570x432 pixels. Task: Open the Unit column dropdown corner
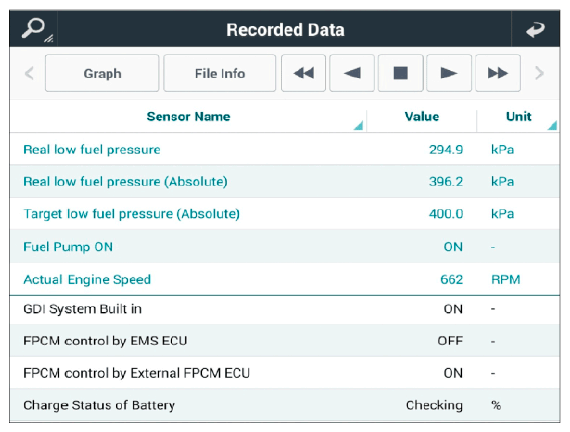(x=552, y=126)
